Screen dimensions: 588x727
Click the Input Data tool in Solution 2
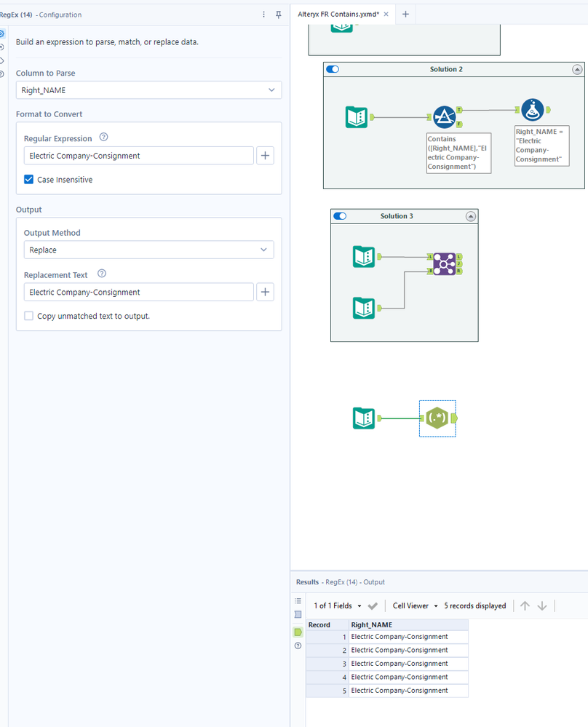357,117
